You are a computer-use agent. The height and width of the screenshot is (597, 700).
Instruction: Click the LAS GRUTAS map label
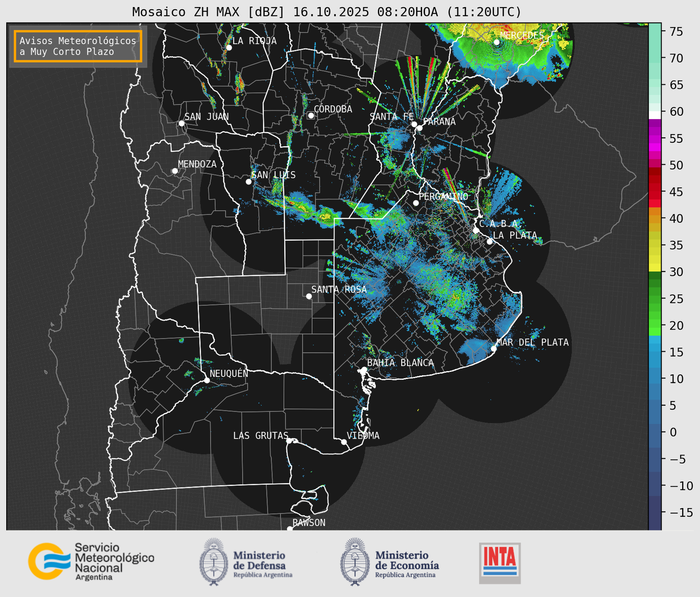[x=261, y=436]
